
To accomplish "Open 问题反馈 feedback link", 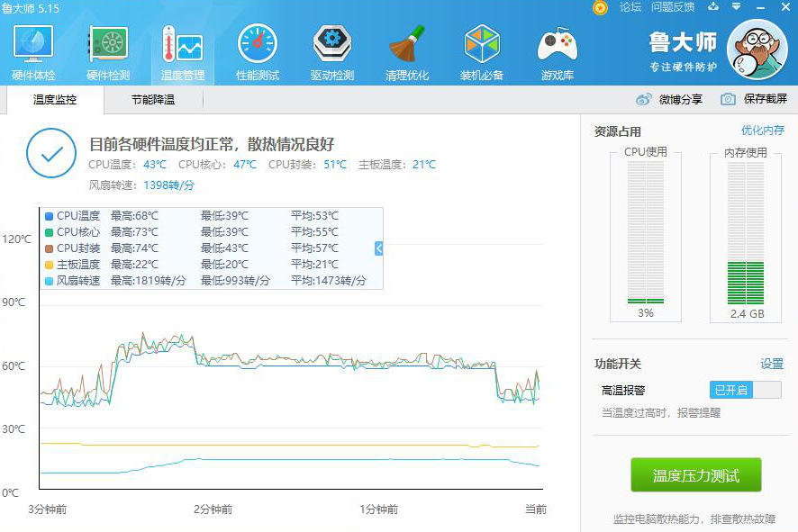I will (673, 7).
